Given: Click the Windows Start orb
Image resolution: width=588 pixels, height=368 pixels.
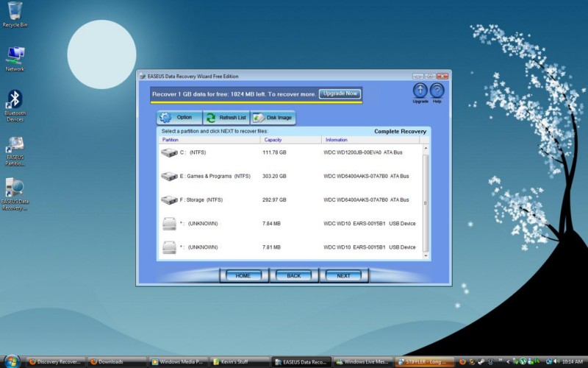Looking at the screenshot, I should point(12,361).
